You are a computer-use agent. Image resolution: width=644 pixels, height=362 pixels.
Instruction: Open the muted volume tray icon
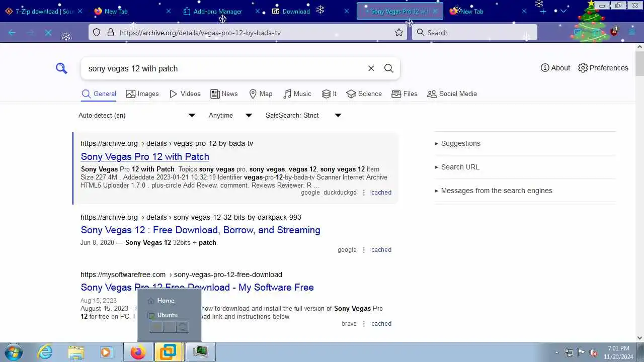[594, 352]
